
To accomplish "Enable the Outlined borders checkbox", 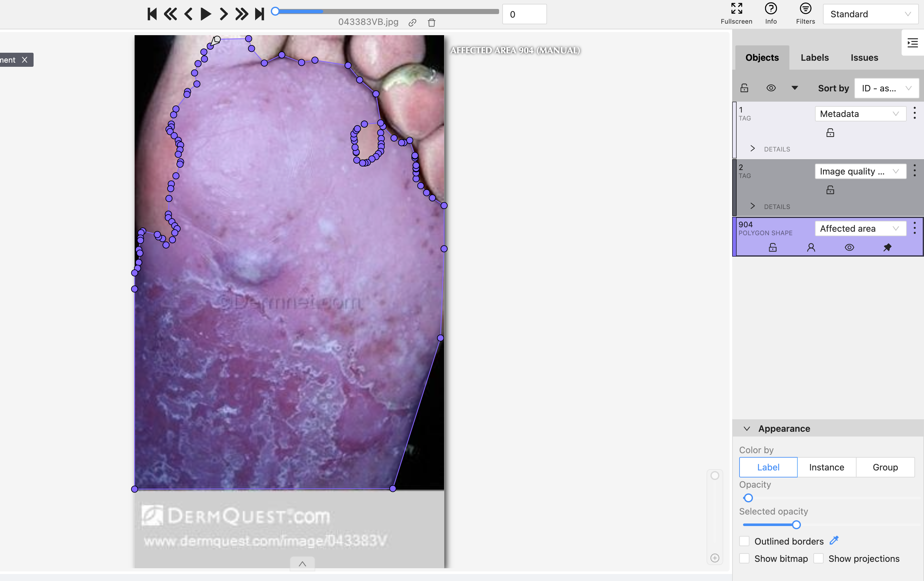I will (744, 541).
